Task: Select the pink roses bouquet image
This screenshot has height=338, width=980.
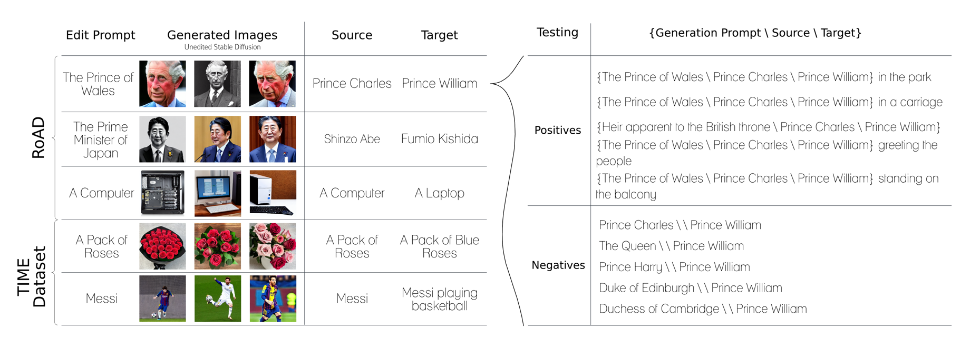Action: click(273, 246)
